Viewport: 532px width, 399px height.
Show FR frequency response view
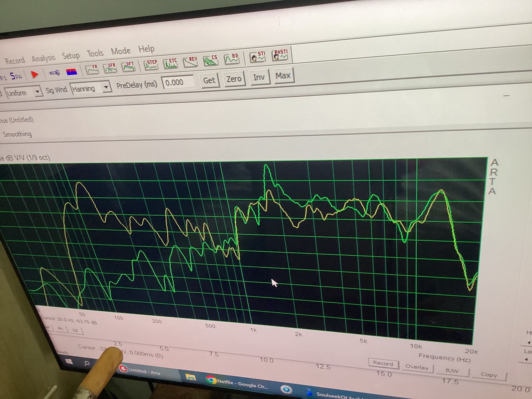coord(92,69)
